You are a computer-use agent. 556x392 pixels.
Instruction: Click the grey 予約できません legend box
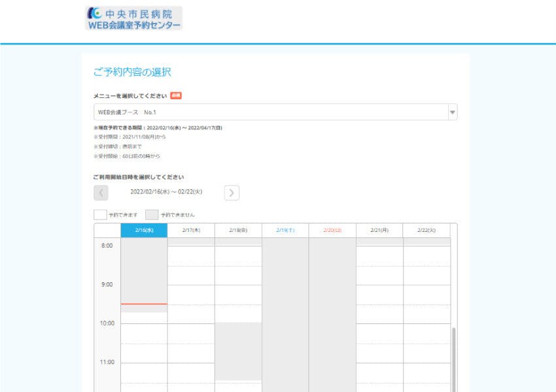tap(152, 214)
